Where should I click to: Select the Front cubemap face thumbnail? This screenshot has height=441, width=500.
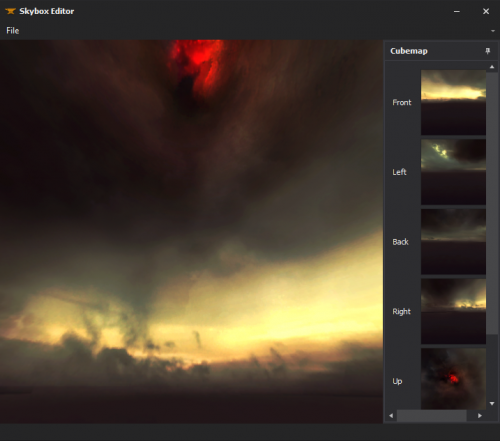pyautogui.click(x=453, y=102)
